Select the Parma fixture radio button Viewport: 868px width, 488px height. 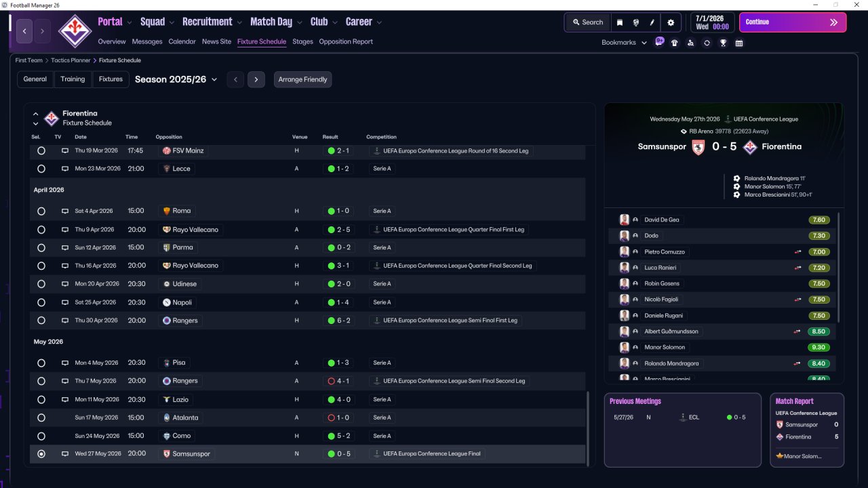click(41, 248)
